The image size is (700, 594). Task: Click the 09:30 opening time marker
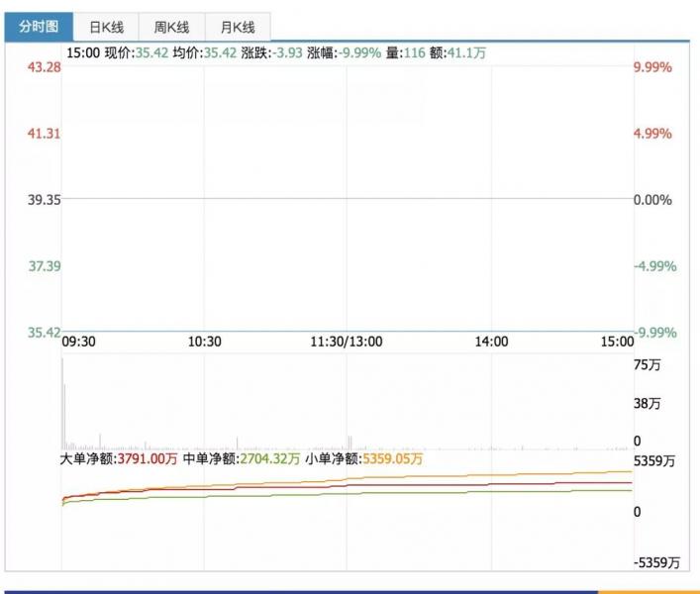[x=77, y=342]
